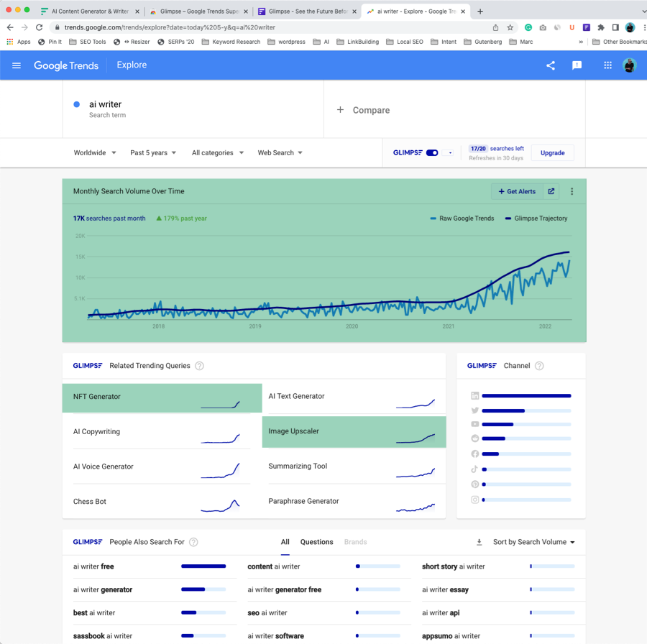Reload the current page
The image size is (647, 644).
pos(40,27)
